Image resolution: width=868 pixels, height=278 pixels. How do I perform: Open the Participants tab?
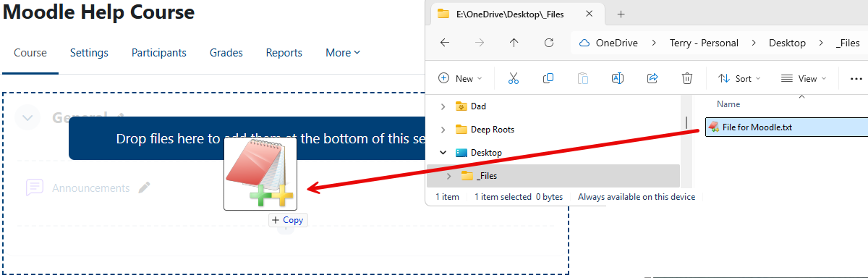pos(159,52)
